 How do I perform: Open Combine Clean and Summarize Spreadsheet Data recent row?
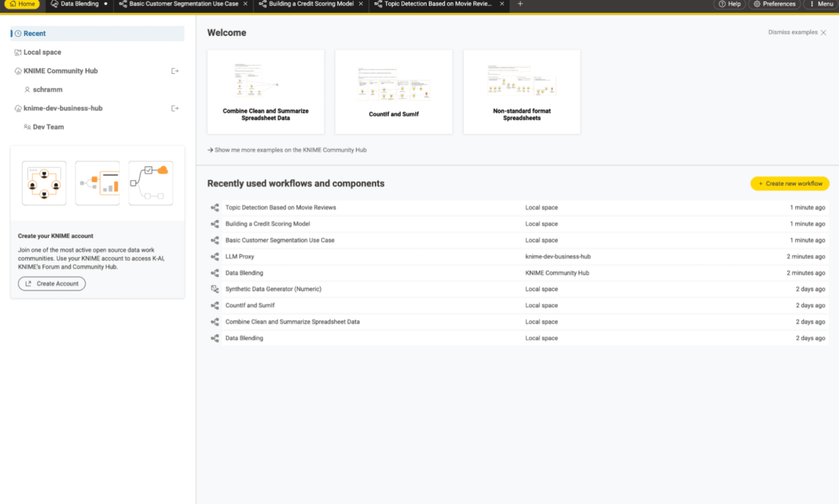292,322
